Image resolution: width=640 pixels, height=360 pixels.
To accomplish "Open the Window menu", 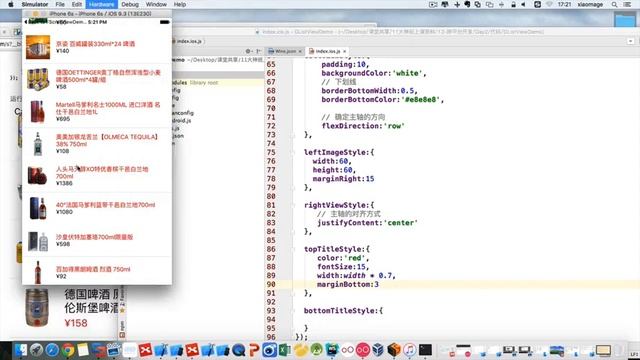I will [156, 4].
